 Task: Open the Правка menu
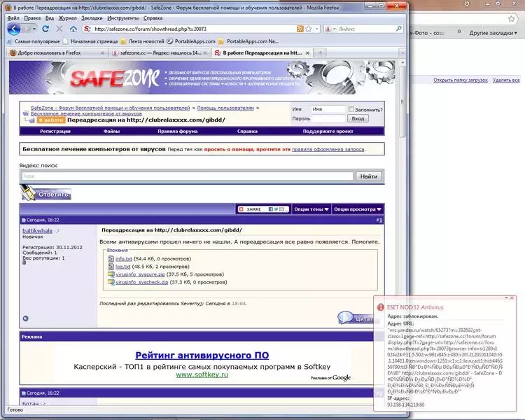(x=32, y=18)
